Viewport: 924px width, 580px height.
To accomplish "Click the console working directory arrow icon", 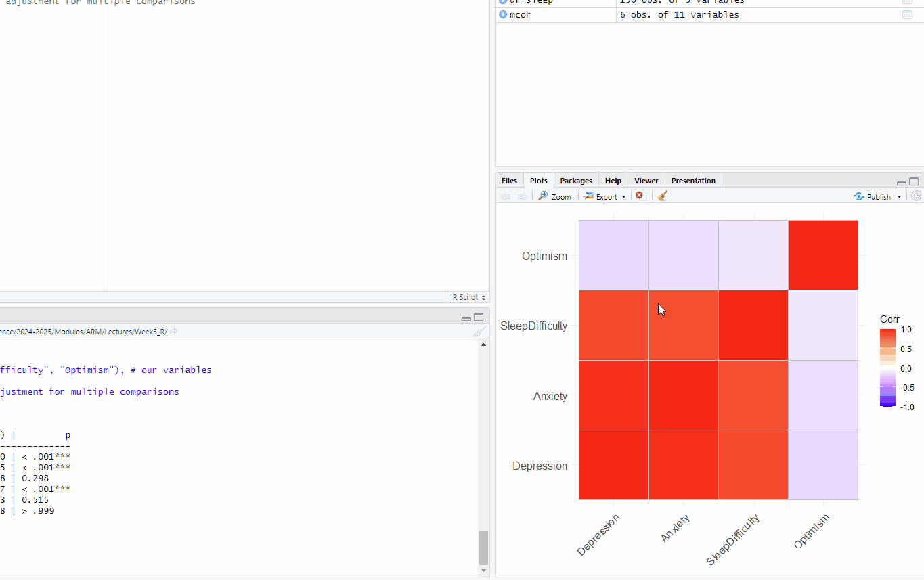I will [174, 331].
